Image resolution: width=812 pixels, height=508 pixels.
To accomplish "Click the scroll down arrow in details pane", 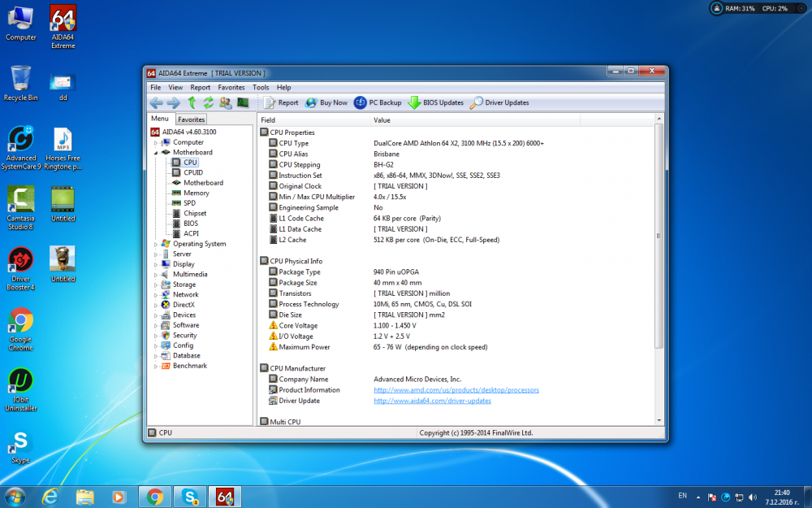I will tap(659, 421).
